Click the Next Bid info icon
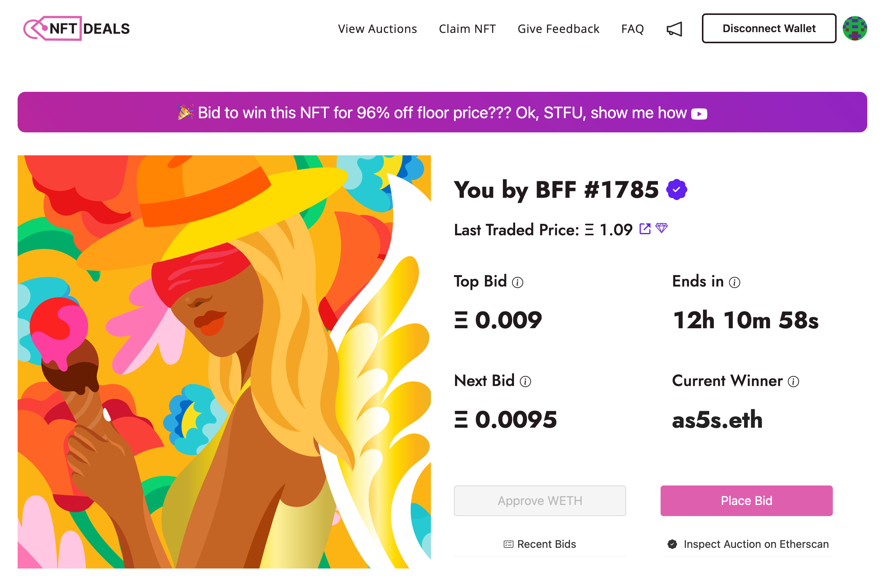Image resolution: width=886 pixels, height=588 pixels. [525, 381]
